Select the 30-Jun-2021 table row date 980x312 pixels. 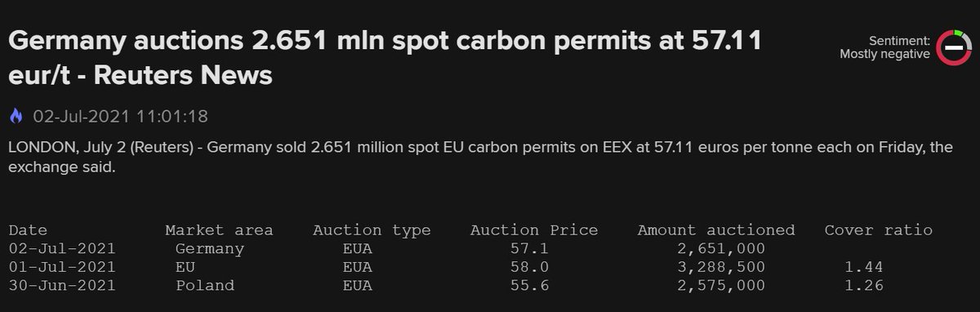point(62,285)
